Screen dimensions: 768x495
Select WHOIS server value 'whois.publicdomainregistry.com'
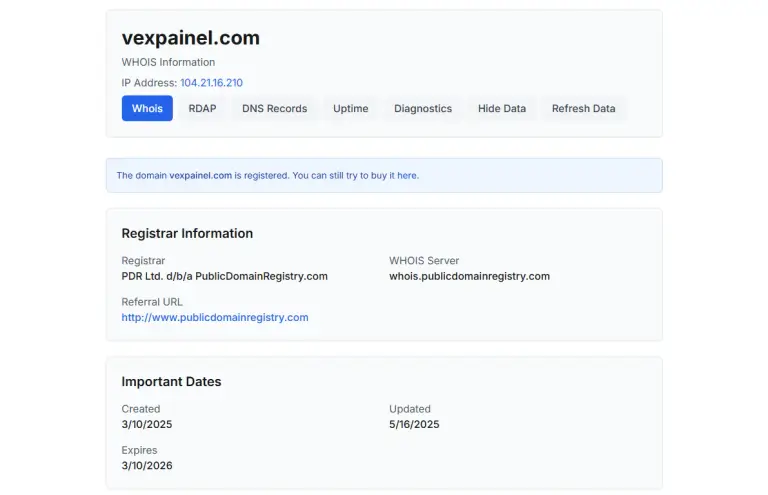(469, 276)
